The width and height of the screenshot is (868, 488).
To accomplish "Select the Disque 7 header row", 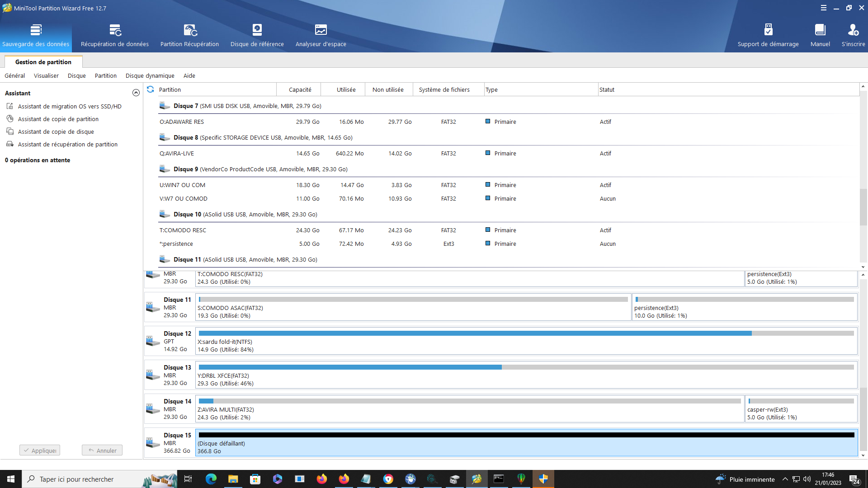I will [508, 106].
